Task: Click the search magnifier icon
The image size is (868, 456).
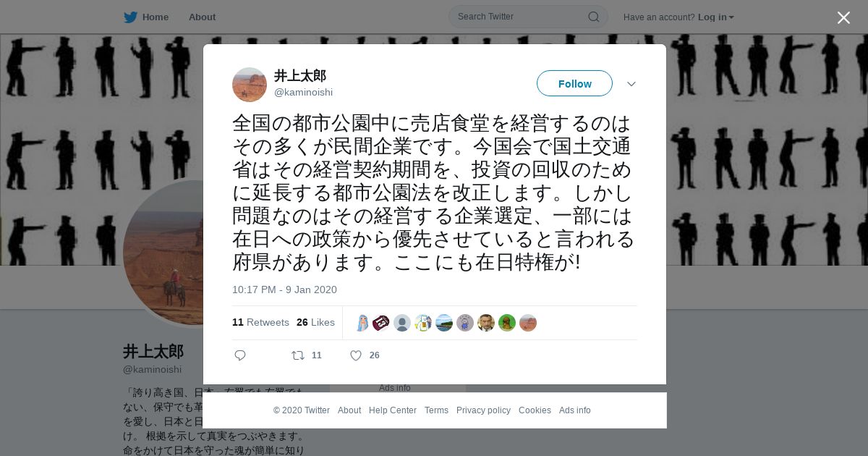Action: click(593, 17)
